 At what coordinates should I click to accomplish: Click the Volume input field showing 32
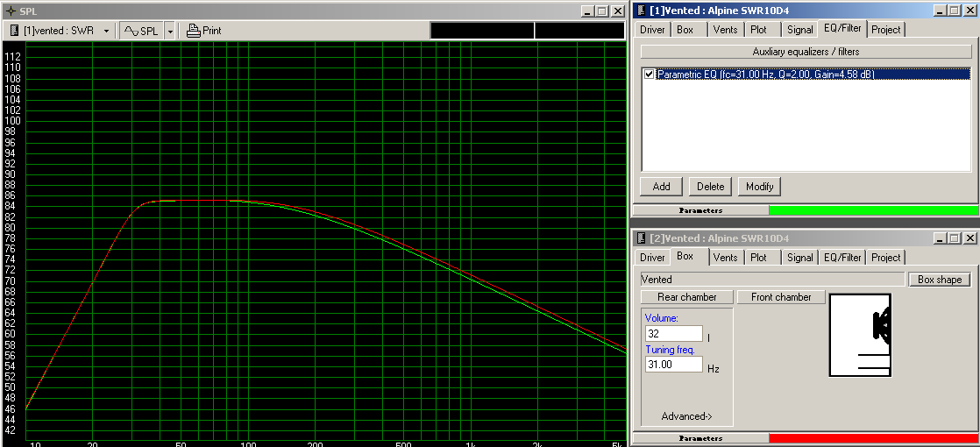point(674,334)
